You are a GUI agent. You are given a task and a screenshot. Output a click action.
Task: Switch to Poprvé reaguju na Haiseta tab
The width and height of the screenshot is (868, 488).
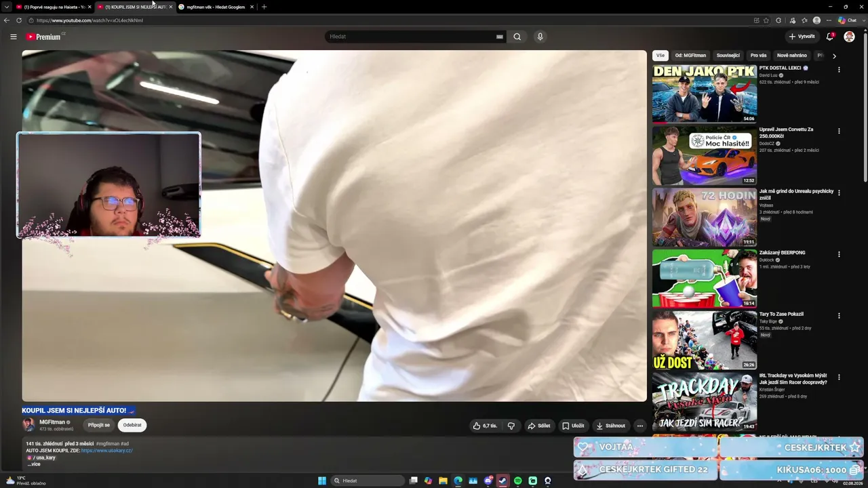pos(53,7)
